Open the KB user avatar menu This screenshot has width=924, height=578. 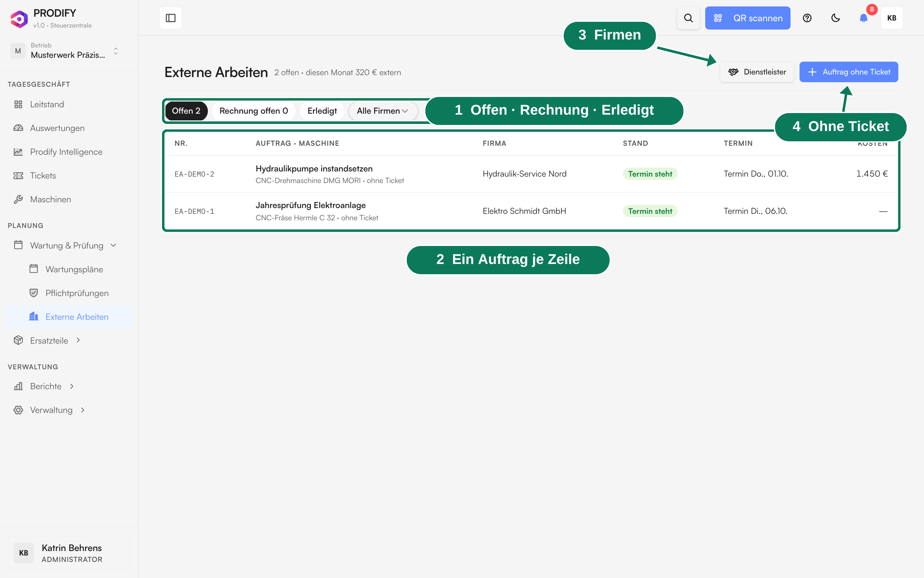coord(892,18)
